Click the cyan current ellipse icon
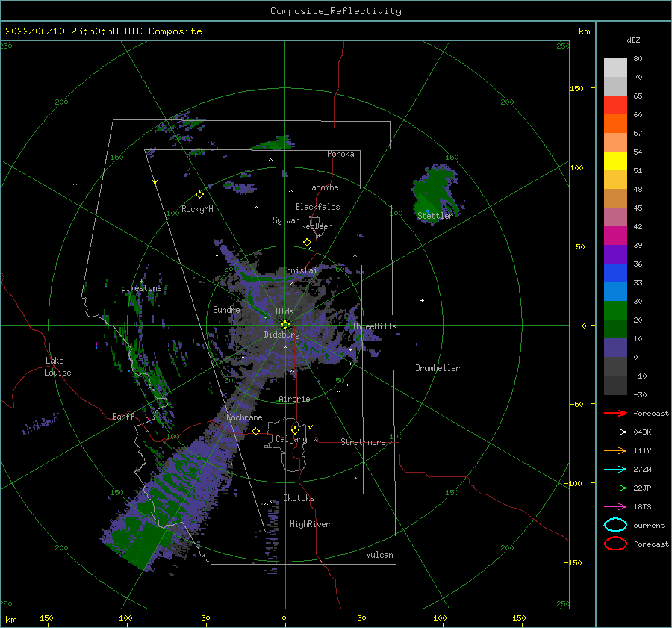Image resolution: width=672 pixels, height=628 pixels. pos(615,525)
